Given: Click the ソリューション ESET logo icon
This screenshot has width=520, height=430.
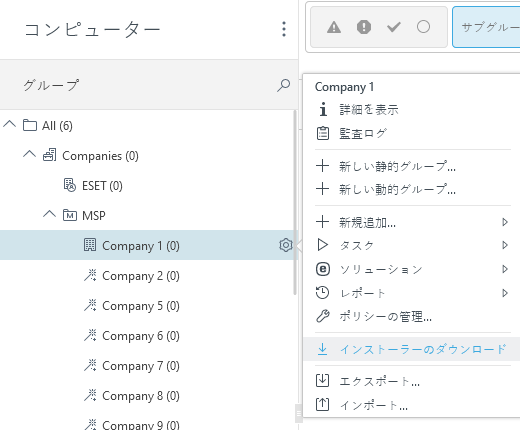Looking at the screenshot, I should point(323,269).
